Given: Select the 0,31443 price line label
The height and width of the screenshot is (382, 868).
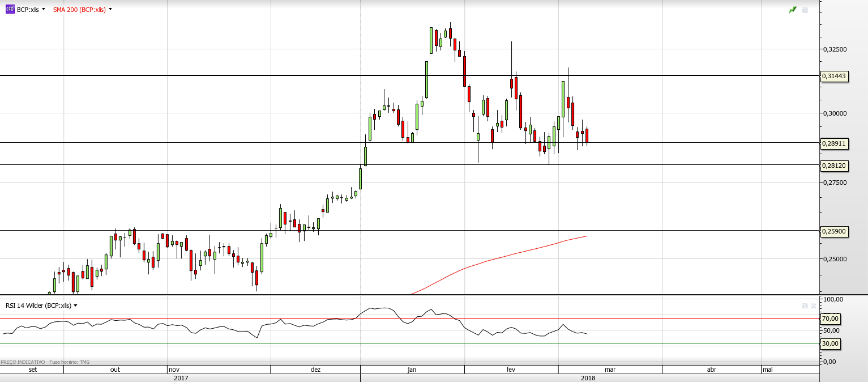Looking at the screenshot, I should (833, 76).
